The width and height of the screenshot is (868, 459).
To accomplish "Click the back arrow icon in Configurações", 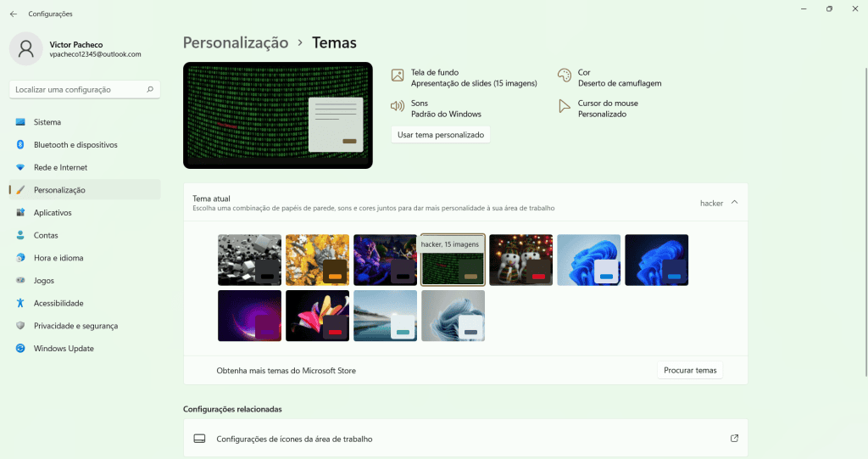I will [14, 14].
